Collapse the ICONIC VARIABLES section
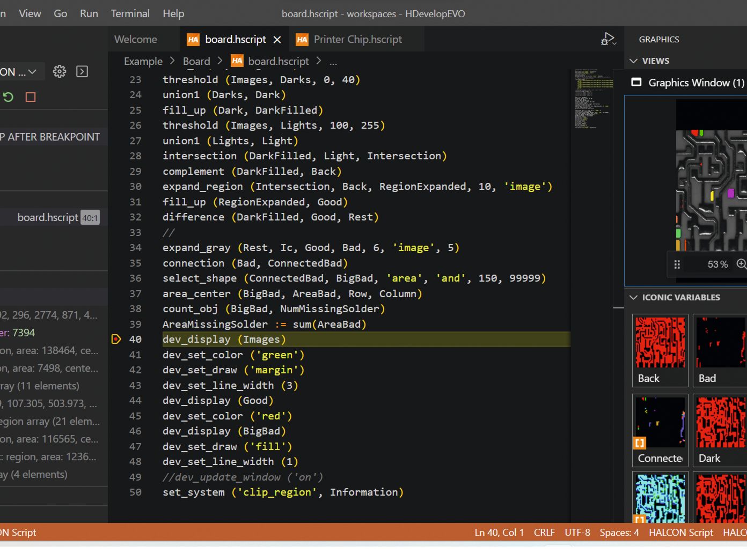 point(634,297)
